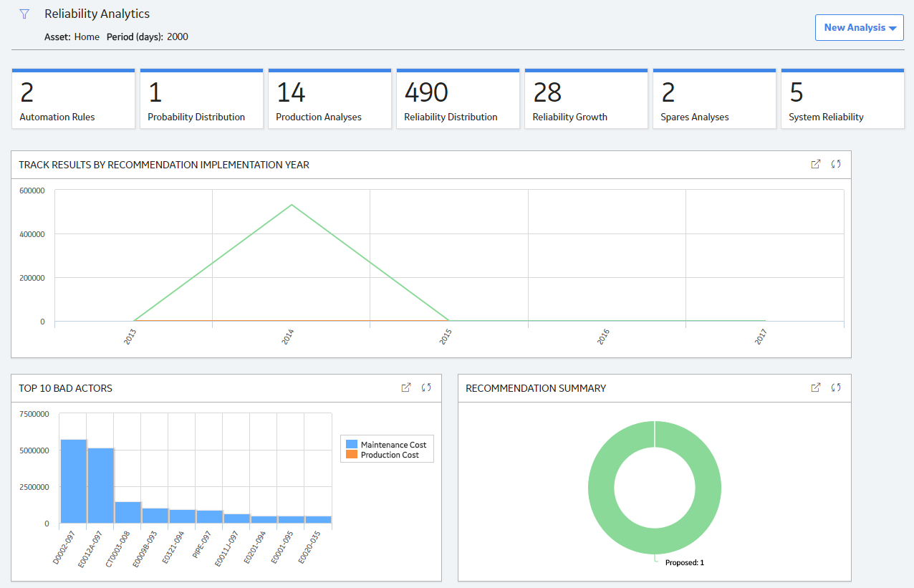Open the Automation Rules tile
The image size is (914, 588).
pos(73,99)
